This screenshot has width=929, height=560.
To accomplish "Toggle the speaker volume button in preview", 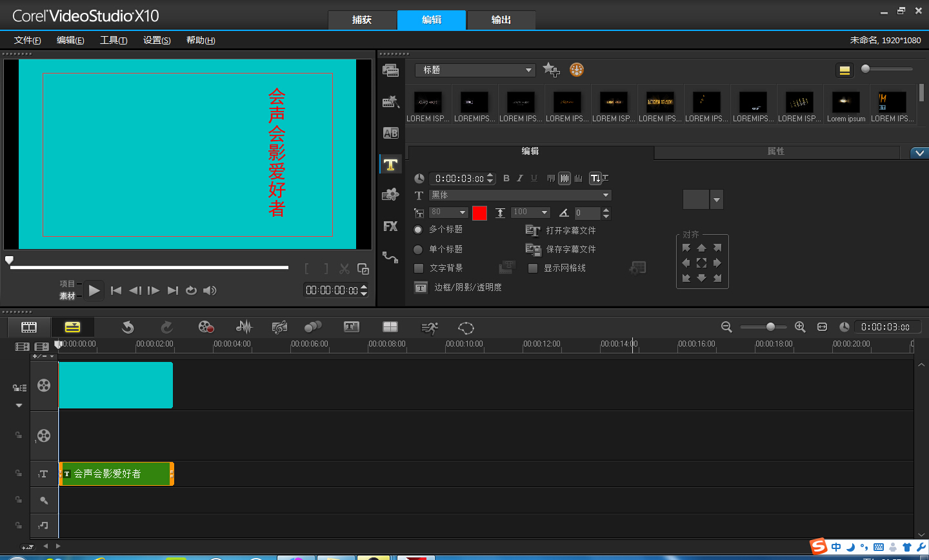I will coord(210,290).
